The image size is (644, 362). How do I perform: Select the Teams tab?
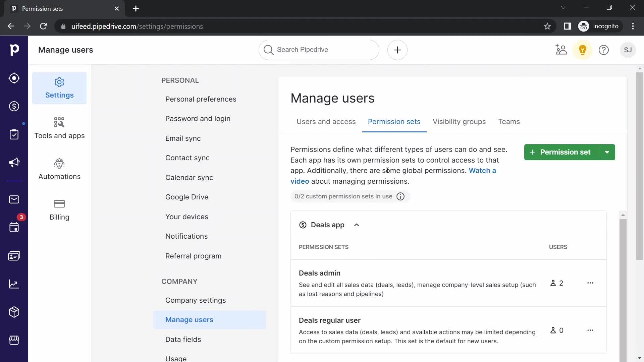coord(508,121)
